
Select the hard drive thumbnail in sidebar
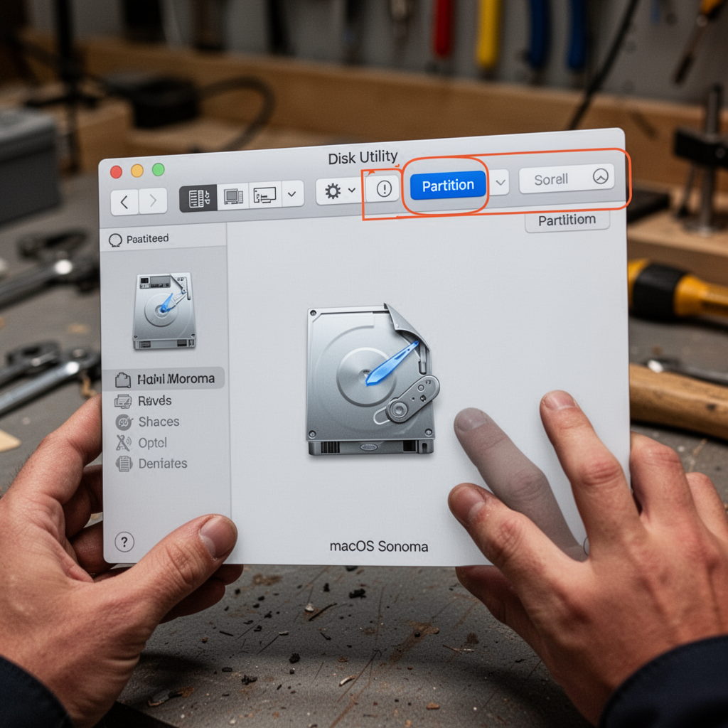(x=164, y=311)
